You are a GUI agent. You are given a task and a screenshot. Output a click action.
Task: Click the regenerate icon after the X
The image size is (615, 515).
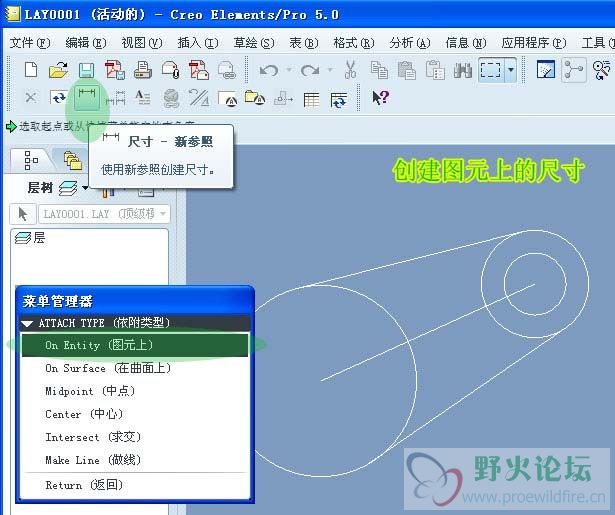pyautogui.click(x=58, y=97)
